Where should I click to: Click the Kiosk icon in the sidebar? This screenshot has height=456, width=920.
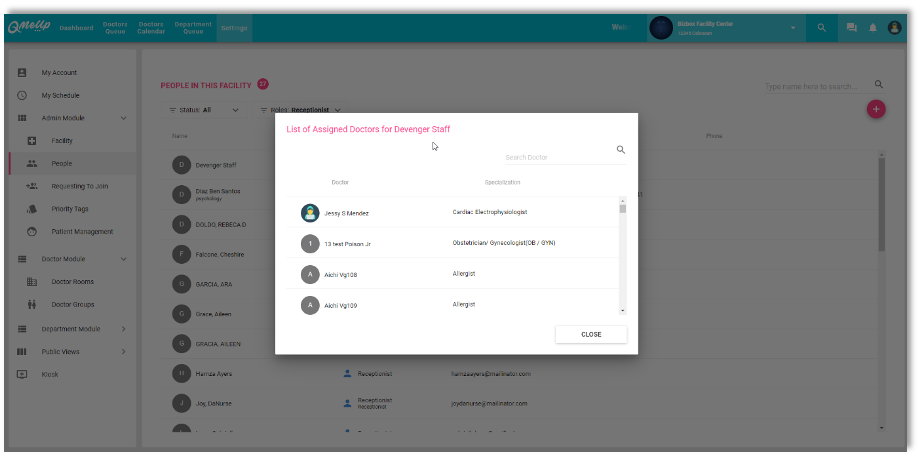point(22,374)
